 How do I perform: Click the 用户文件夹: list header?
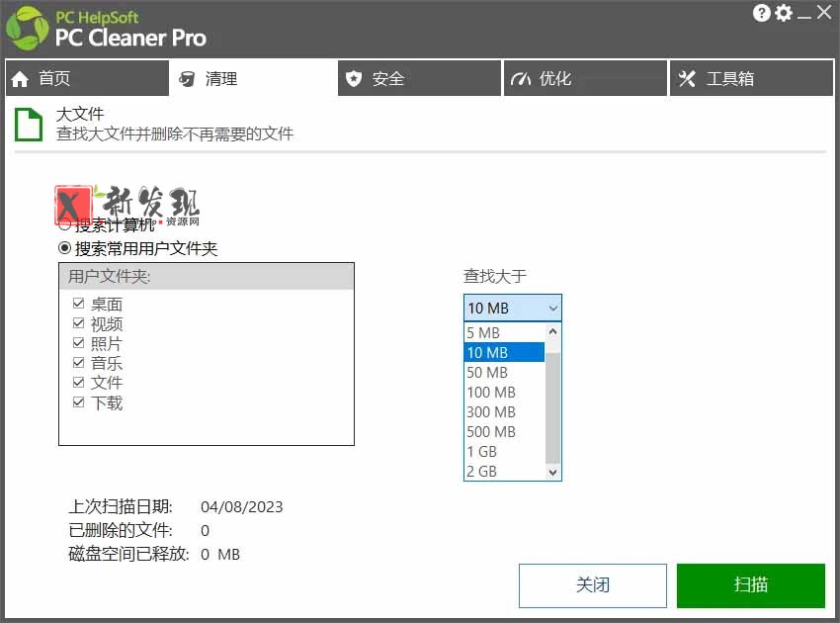click(x=207, y=277)
